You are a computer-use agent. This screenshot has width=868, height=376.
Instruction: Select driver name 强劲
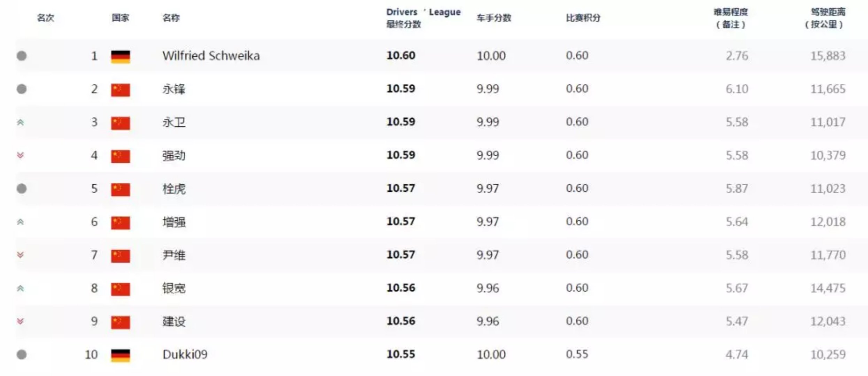coord(174,155)
